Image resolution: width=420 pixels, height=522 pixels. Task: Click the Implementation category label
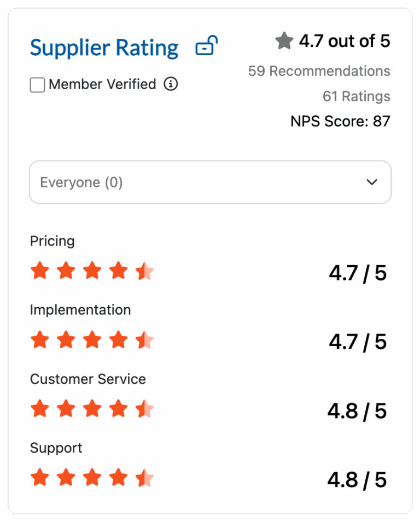tap(80, 310)
